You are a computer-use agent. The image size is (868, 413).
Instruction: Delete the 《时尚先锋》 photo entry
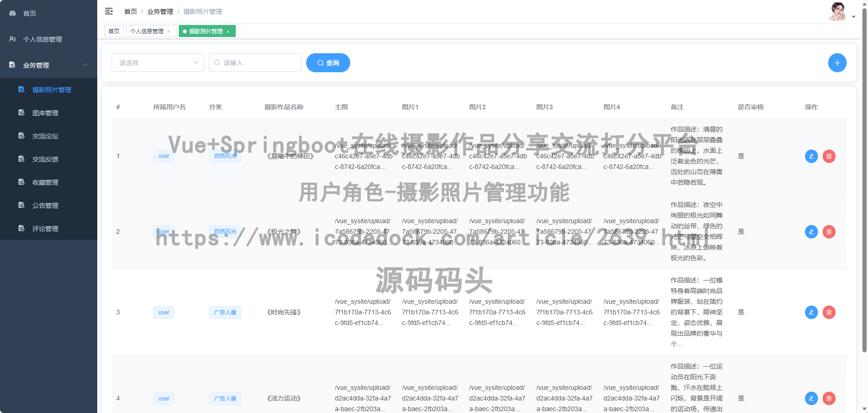click(829, 313)
